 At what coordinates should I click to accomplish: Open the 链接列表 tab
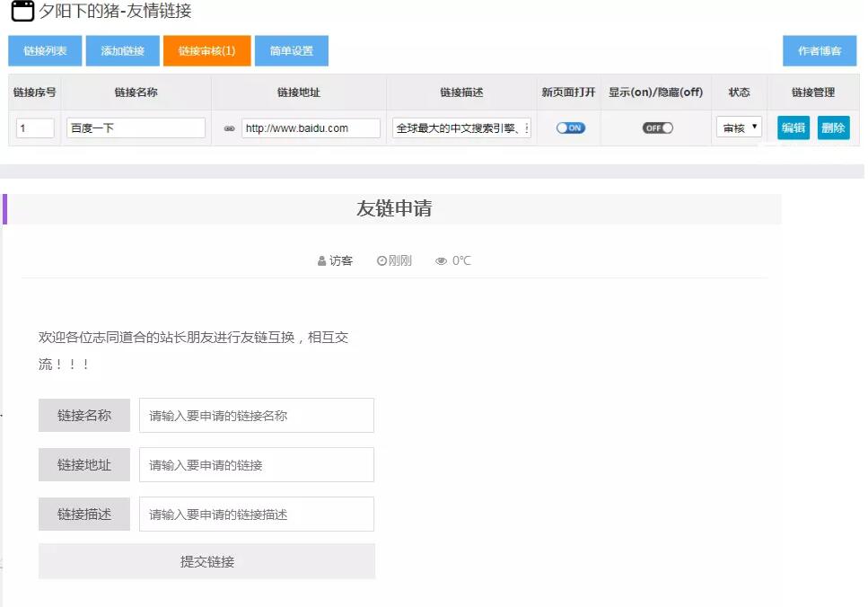tap(45, 51)
